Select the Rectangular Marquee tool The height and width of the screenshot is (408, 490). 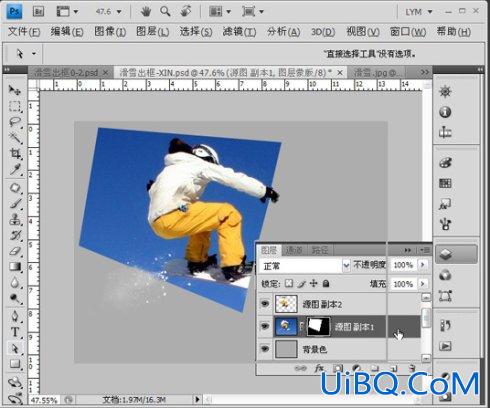[x=15, y=106]
